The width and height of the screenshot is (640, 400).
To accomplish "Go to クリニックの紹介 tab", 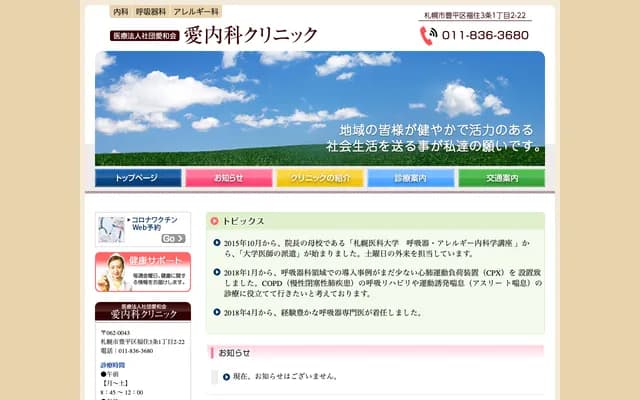I will 319,178.
